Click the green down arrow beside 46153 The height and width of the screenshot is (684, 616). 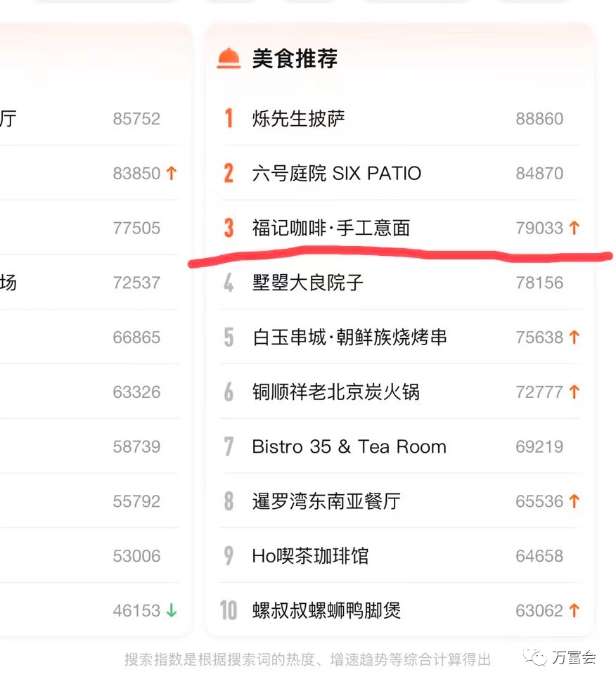tap(172, 610)
